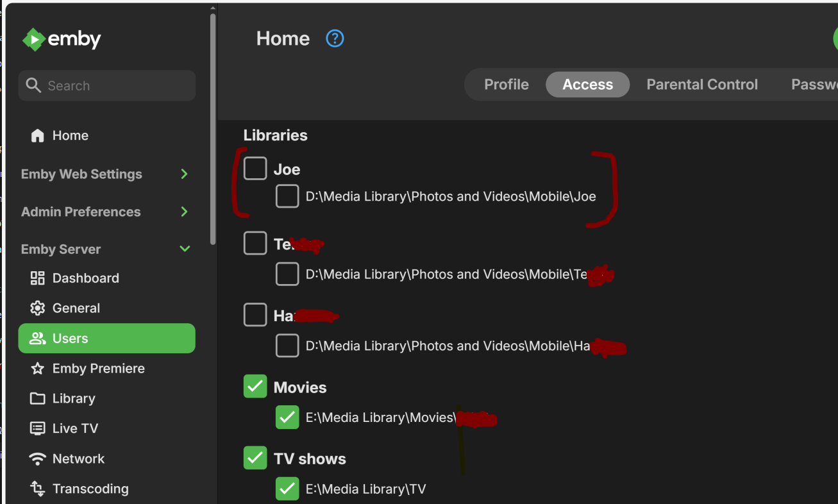Open General settings via gear icon
838x504 pixels.
click(38, 308)
